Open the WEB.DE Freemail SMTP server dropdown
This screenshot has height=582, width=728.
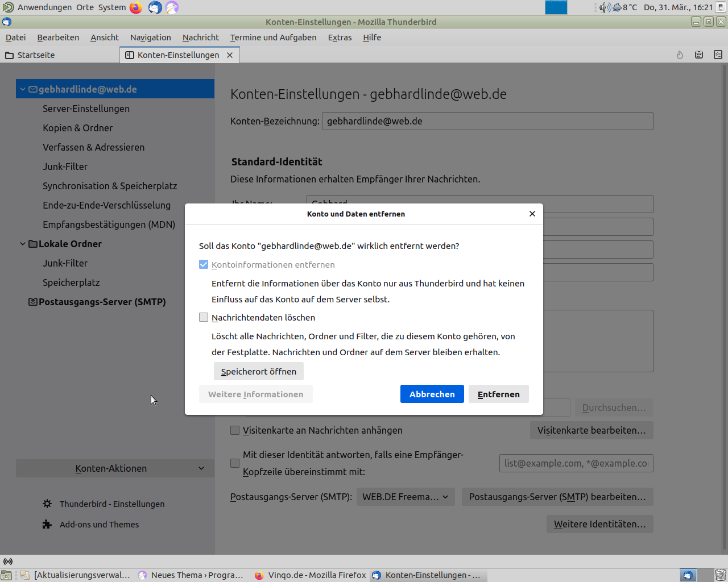click(406, 497)
